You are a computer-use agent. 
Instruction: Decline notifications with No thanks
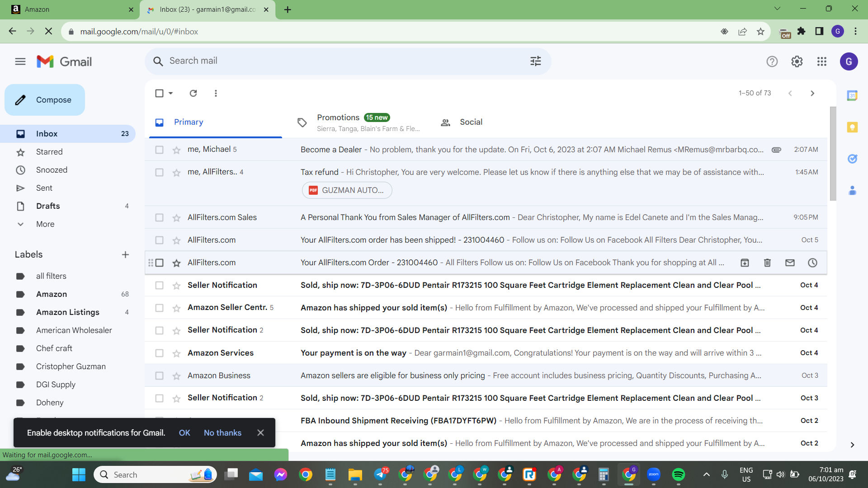click(222, 433)
